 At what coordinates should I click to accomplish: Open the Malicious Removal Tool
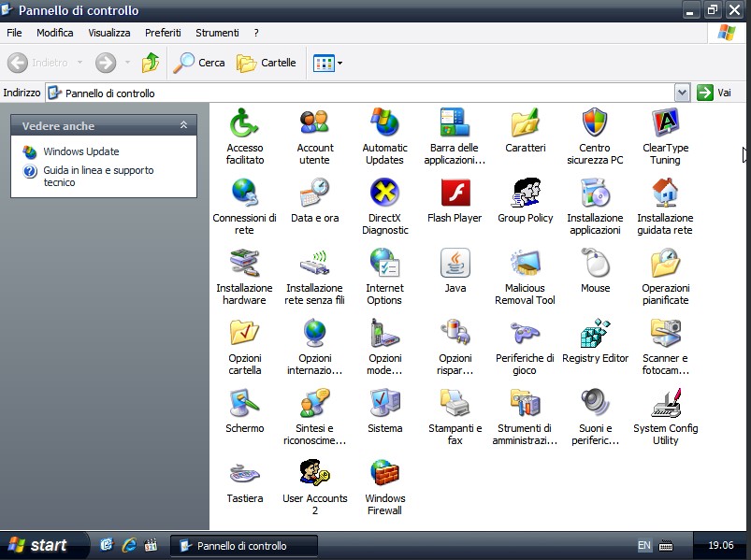click(x=525, y=276)
